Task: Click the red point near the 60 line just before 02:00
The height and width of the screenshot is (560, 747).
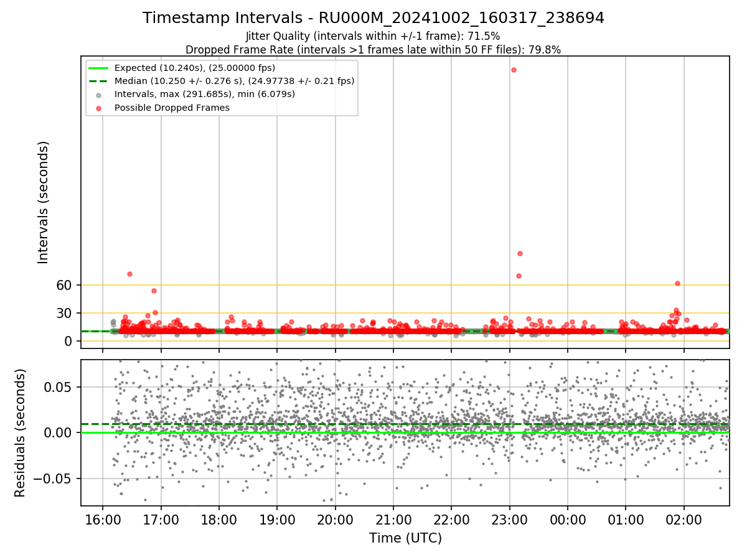Action: click(677, 283)
